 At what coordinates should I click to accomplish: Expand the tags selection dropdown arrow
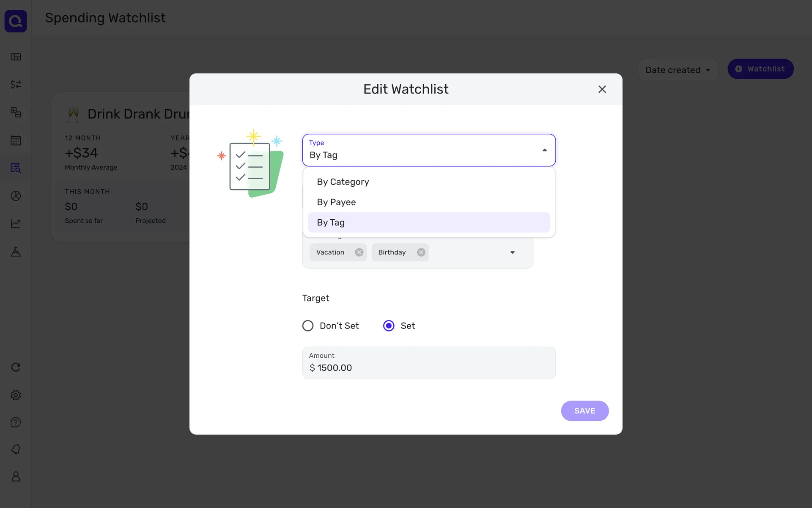pyautogui.click(x=512, y=252)
